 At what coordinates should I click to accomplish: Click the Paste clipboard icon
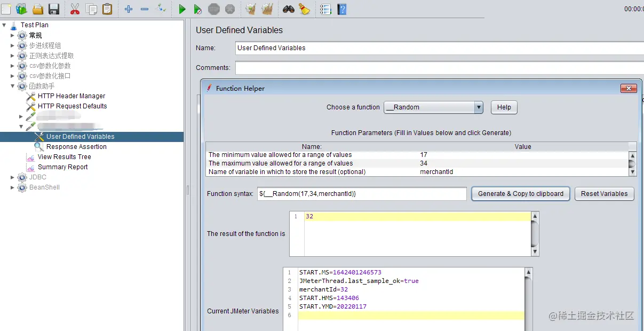pos(107,9)
